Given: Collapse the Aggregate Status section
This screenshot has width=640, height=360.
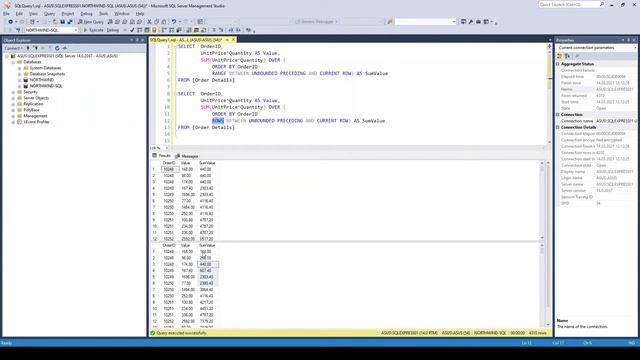Looking at the screenshot, I should (558, 64).
